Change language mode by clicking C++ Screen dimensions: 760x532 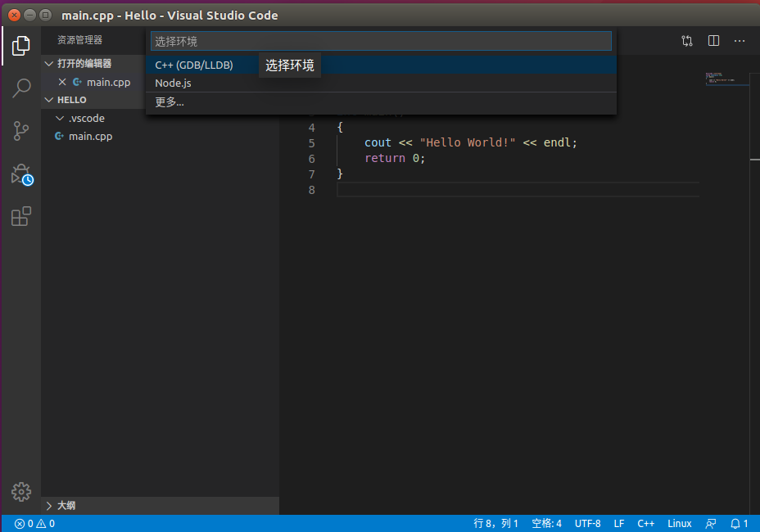pos(645,523)
